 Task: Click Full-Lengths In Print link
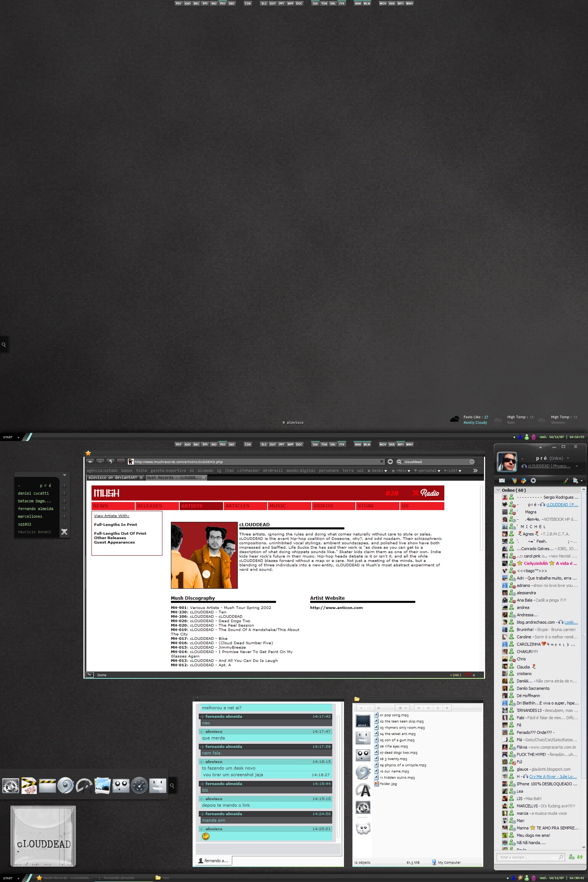pos(115,525)
